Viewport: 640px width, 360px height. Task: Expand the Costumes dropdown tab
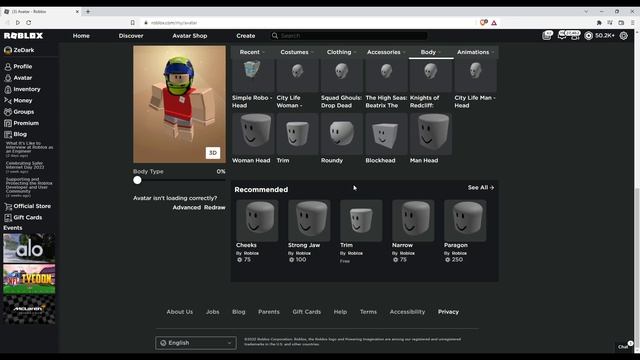coord(297,52)
